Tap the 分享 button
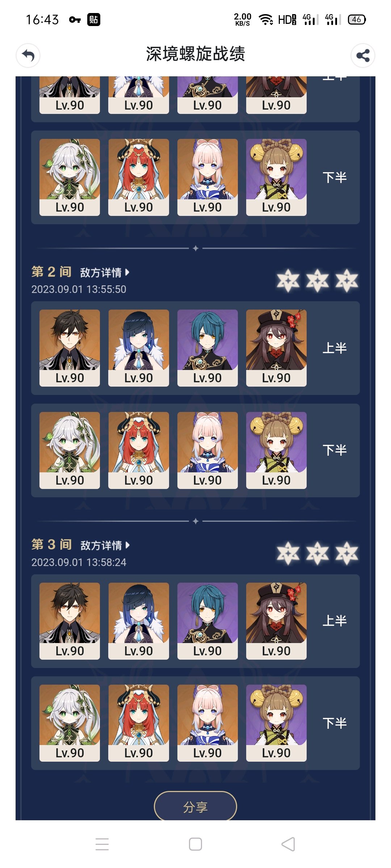The image size is (391, 868). click(x=195, y=807)
